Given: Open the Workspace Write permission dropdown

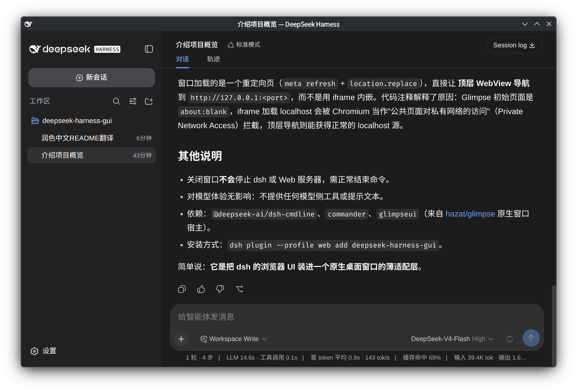Looking at the screenshot, I should click(x=234, y=339).
